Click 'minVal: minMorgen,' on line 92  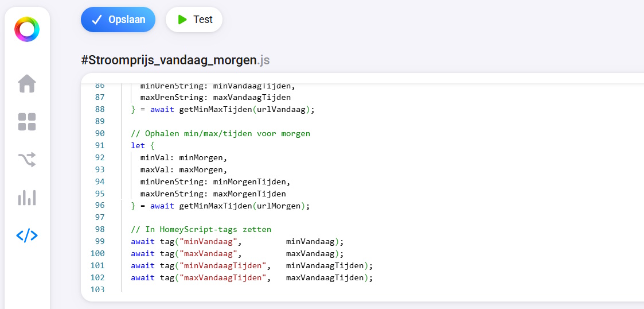pos(184,157)
